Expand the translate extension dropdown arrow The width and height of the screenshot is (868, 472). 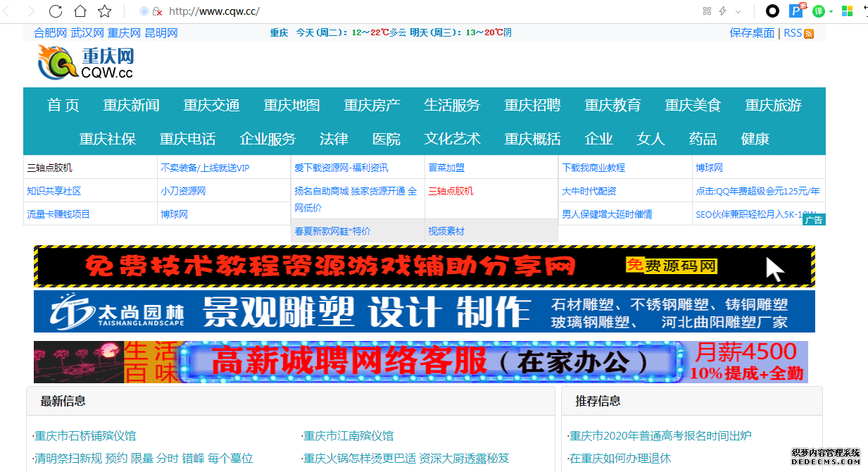click(x=831, y=11)
